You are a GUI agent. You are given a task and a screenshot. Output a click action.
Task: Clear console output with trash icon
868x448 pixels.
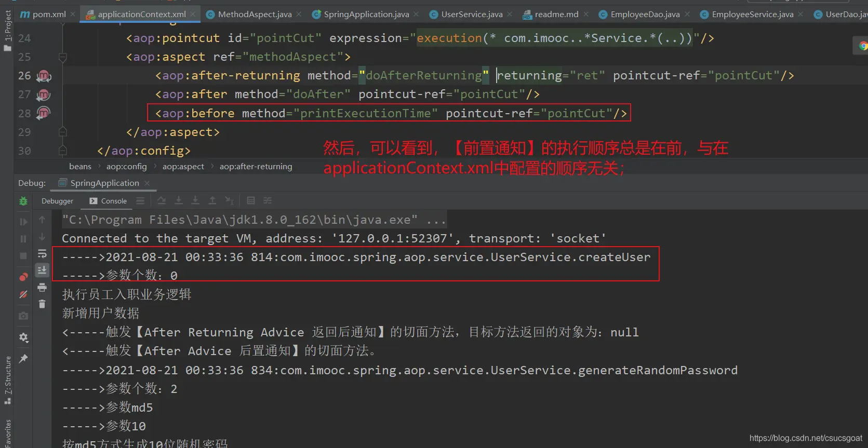pyautogui.click(x=42, y=304)
